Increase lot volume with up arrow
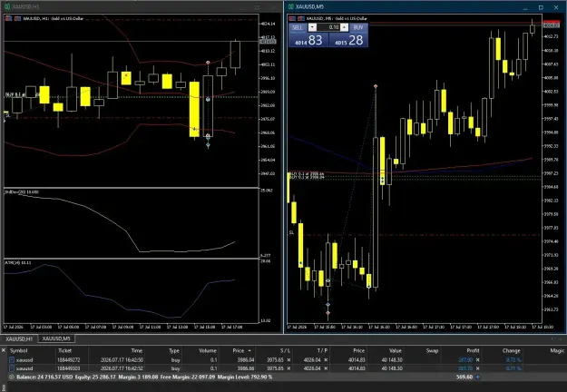The width and height of the screenshot is (567, 392). point(344,27)
